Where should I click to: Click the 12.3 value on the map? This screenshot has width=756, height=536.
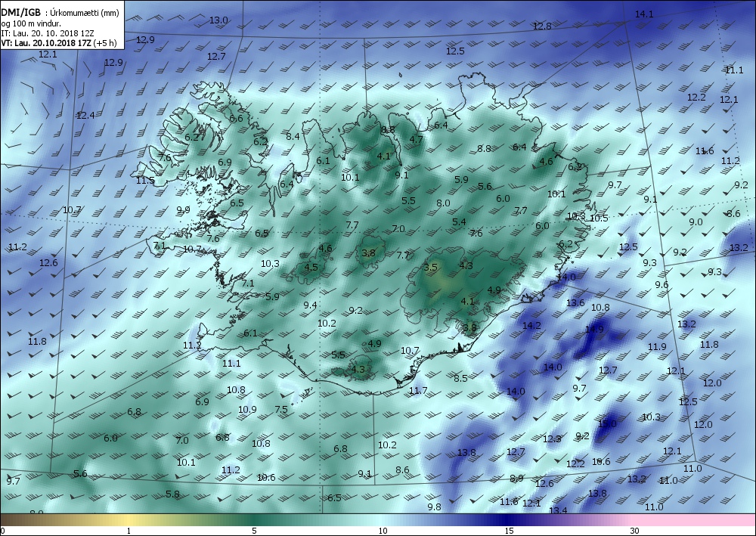[552, 438]
